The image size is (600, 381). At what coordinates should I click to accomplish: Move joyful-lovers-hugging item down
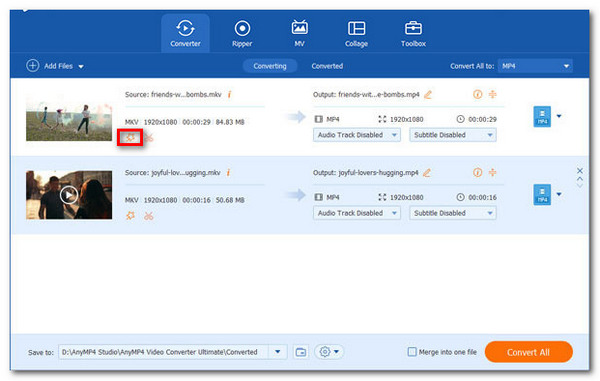coord(580,186)
